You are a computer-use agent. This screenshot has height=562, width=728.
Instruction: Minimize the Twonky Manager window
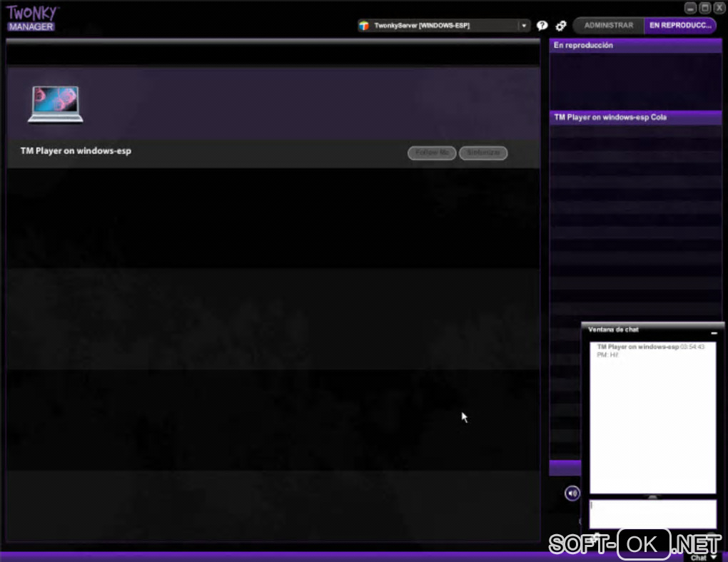coord(690,8)
